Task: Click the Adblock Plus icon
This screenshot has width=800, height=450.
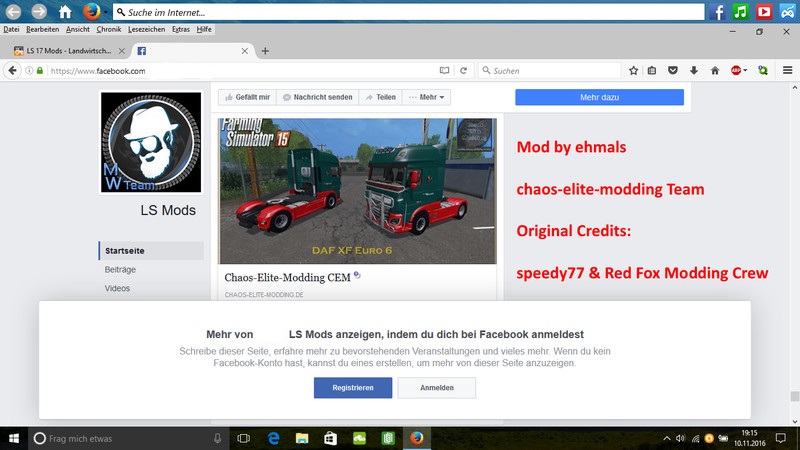Action: point(736,70)
